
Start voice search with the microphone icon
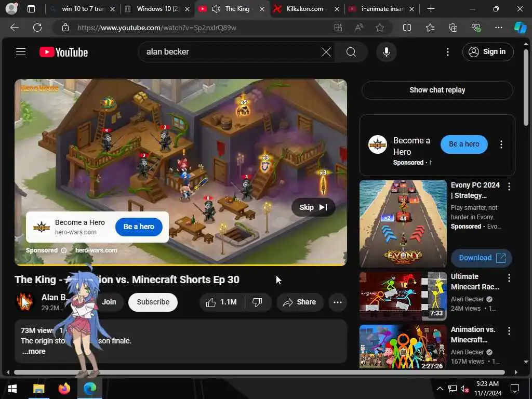tap(386, 52)
